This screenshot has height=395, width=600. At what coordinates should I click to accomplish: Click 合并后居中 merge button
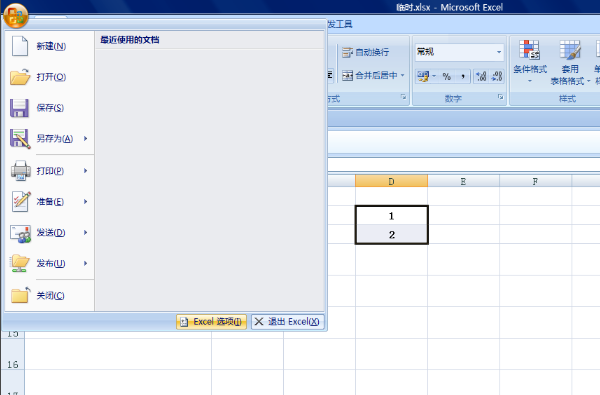click(369, 76)
